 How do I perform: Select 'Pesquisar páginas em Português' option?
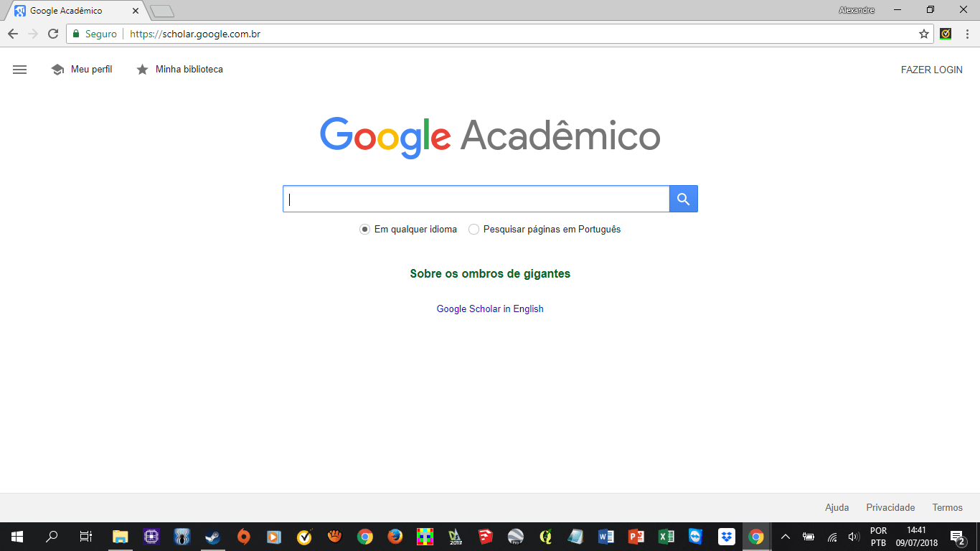coord(473,230)
